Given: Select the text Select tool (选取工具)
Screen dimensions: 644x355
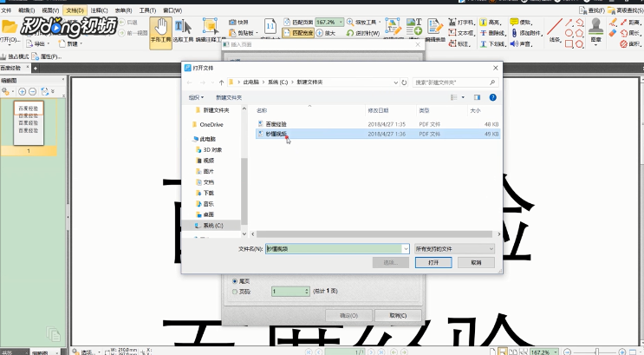Looking at the screenshot, I should (183, 30).
